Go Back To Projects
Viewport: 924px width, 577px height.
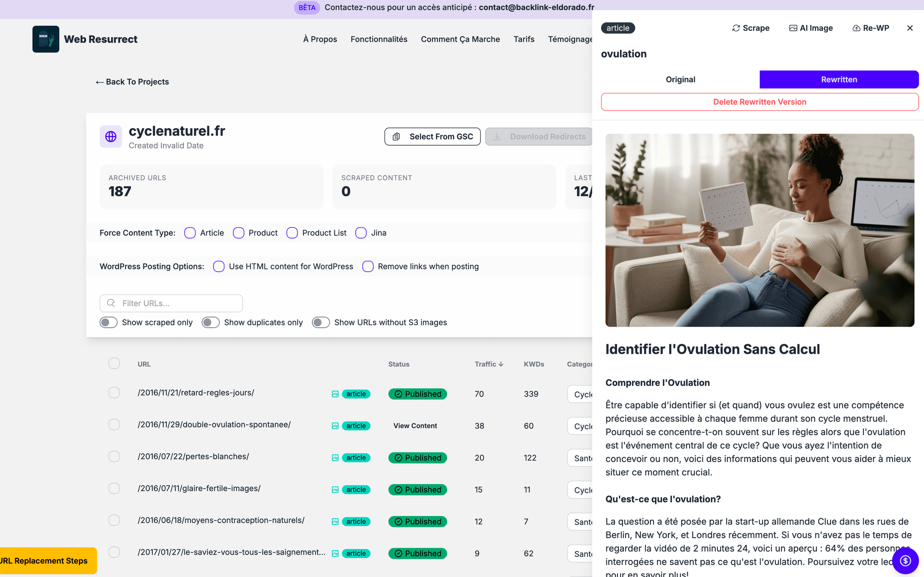tap(132, 82)
